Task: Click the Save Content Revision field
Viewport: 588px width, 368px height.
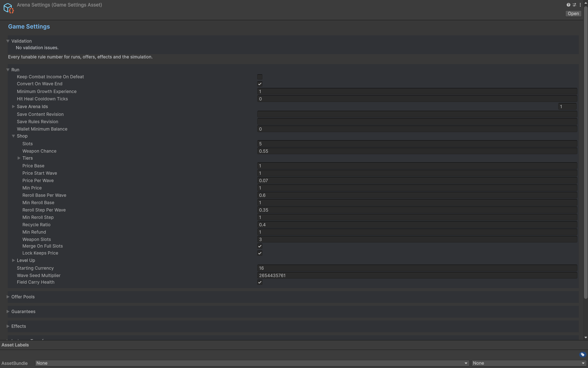Action: 417,114
